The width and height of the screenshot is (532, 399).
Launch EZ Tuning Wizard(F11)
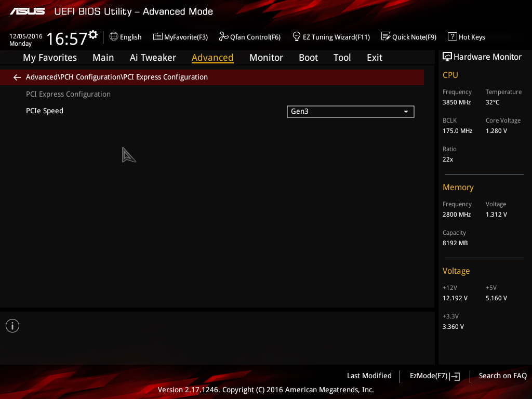click(331, 37)
